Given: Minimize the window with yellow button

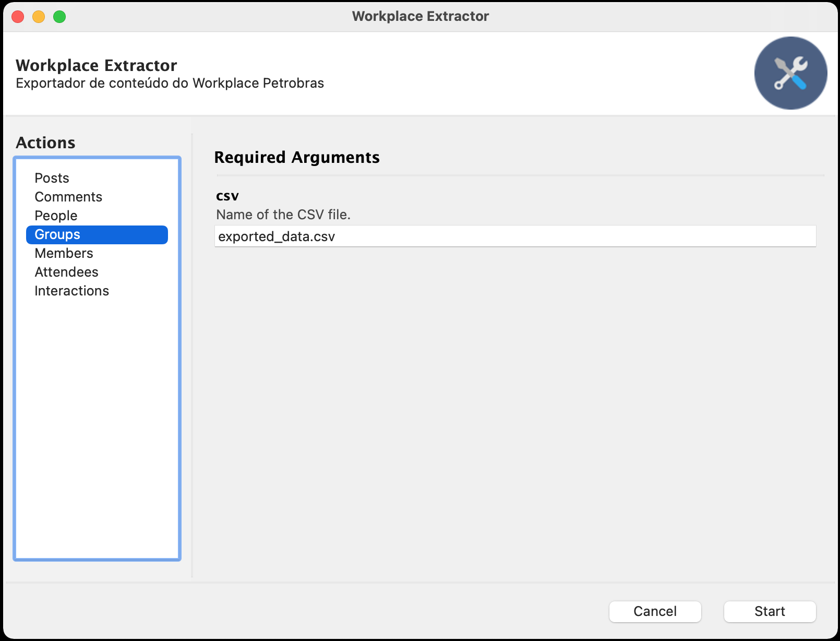Looking at the screenshot, I should coord(39,17).
